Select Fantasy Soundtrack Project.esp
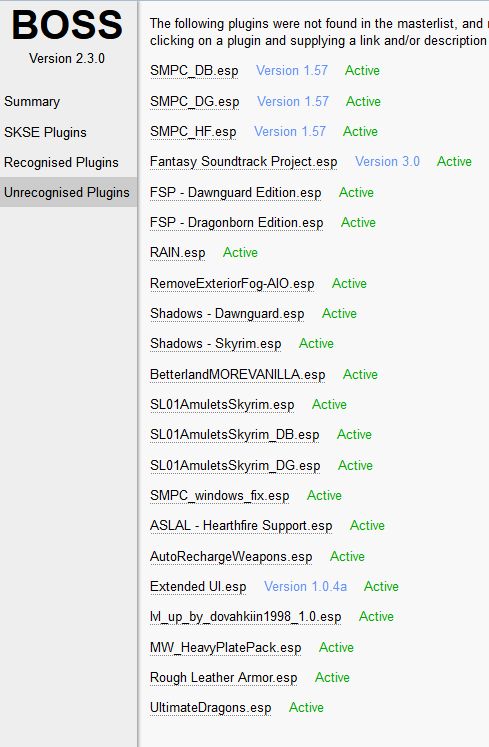The height and width of the screenshot is (747, 489). [x=244, y=162]
